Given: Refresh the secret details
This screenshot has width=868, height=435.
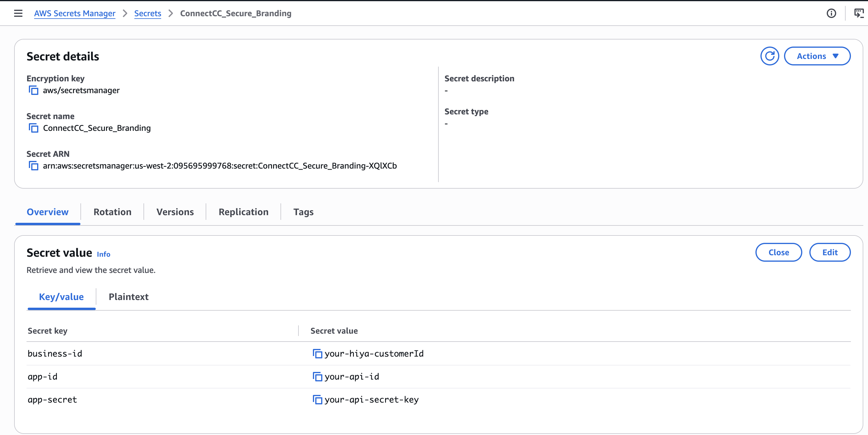Looking at the screenshot, I should [770, 56].
